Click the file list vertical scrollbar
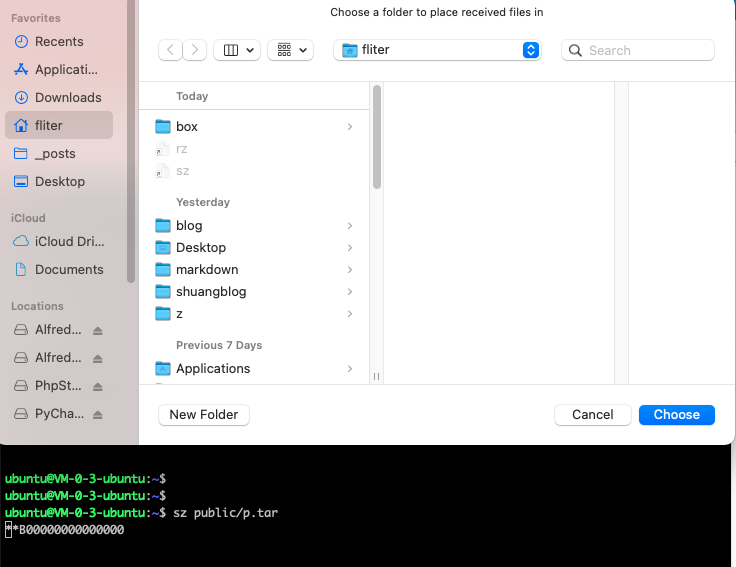This screenshot has height=567, width=736. pos(377,135)
